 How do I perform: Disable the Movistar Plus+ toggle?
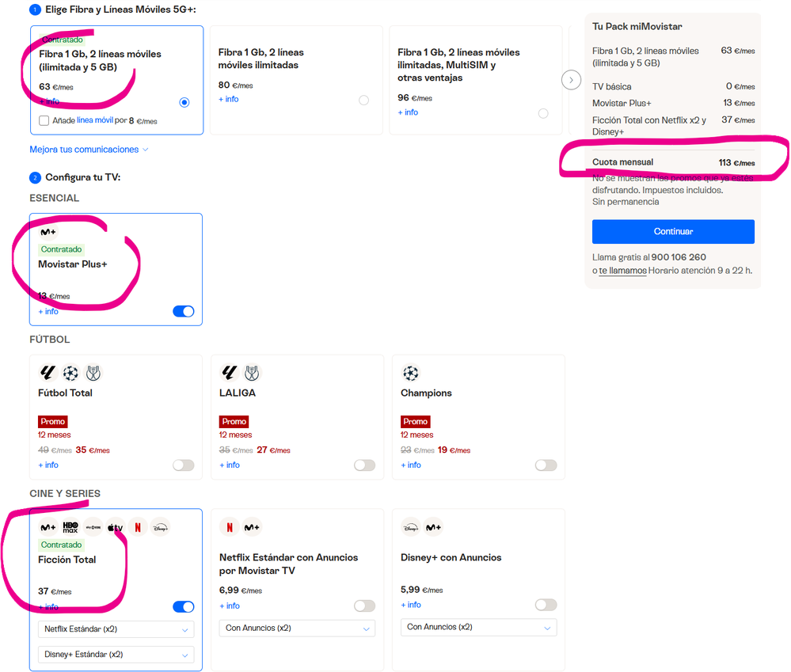click(x=184, y=312)
